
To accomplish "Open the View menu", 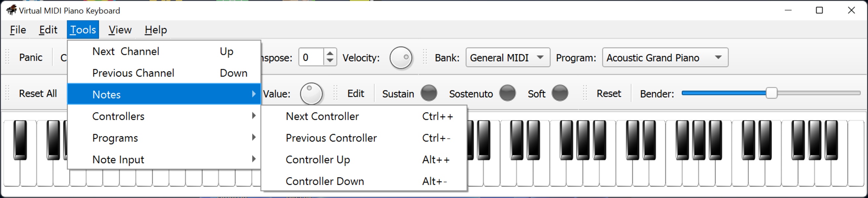I will click(120, 30).
